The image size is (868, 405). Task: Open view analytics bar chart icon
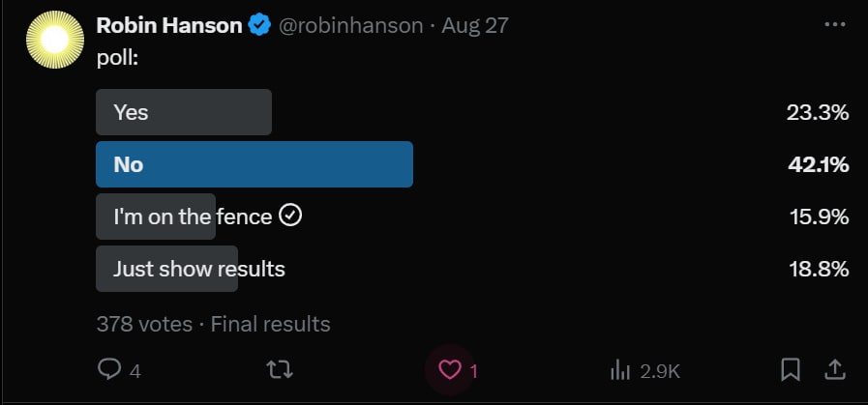[x=619, y=369]
